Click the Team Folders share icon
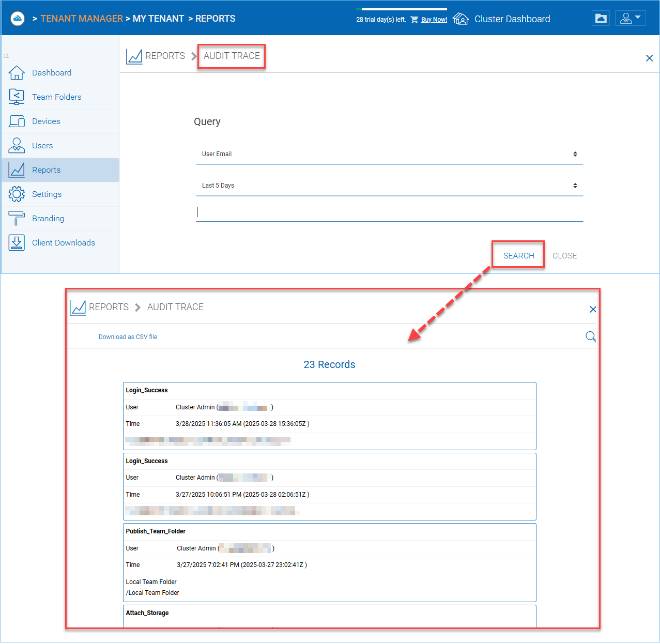 click(17, 97)
